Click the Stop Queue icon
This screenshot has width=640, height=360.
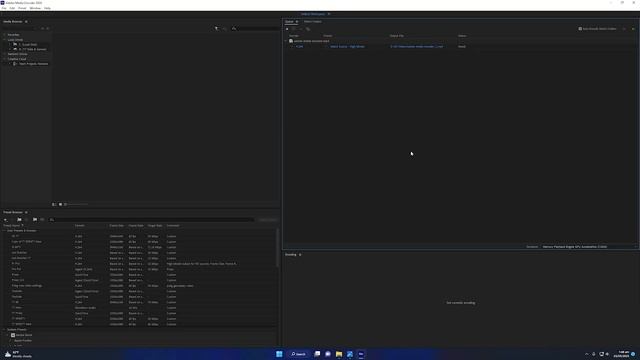624,29
